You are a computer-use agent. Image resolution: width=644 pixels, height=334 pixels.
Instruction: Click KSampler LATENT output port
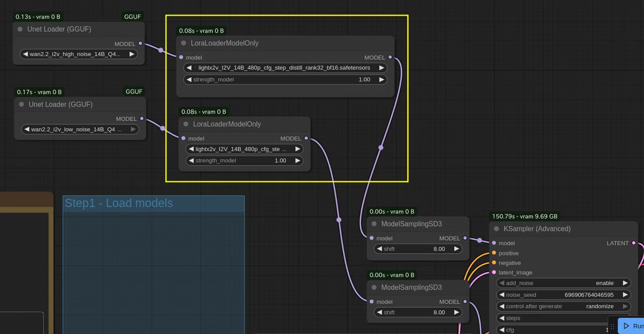pos(634,243)
